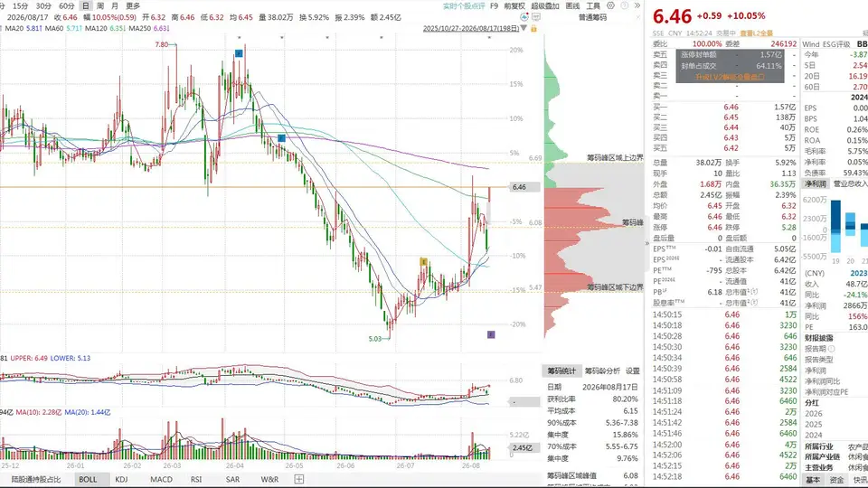Open the pulse diagnosis icon with red dot
Viewport: 868px width, 488px height.
pyautogui.click(x=524, y=17)
